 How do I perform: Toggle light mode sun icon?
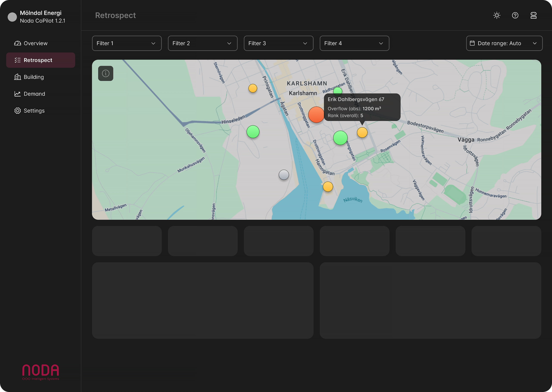tap(497, 16)
